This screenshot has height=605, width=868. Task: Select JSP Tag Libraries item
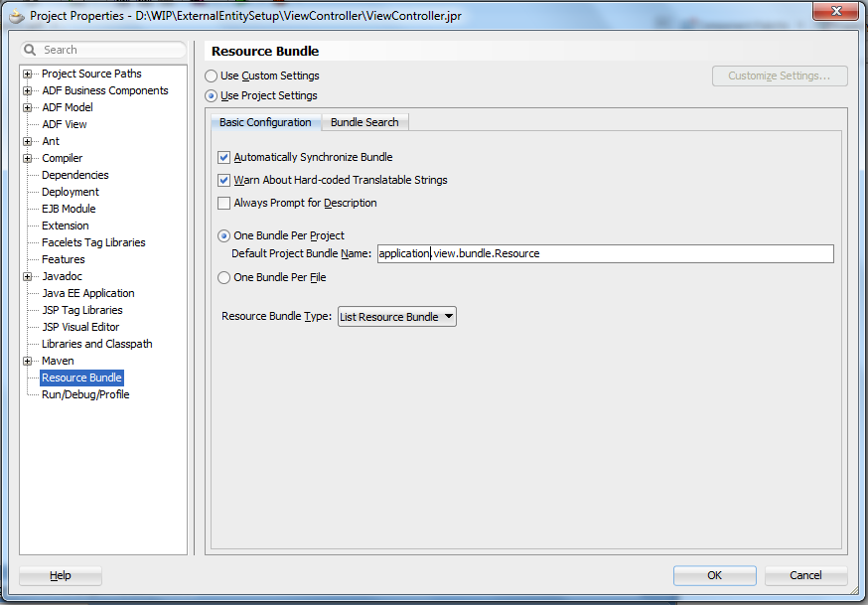[x=81, y=310]
